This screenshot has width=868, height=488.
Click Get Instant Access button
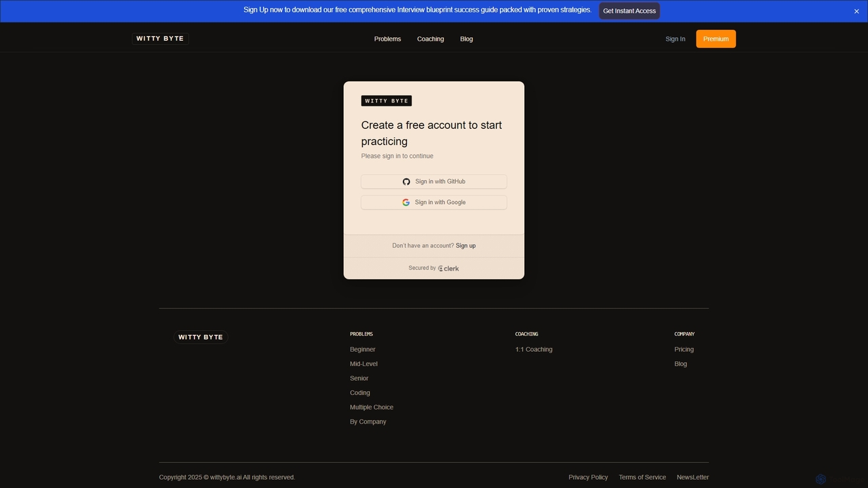629,11
